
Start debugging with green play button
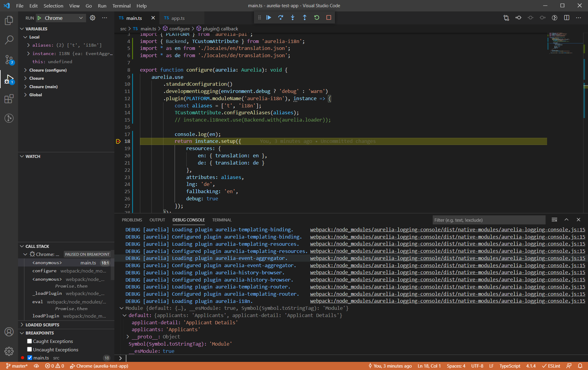click(39, 18)
